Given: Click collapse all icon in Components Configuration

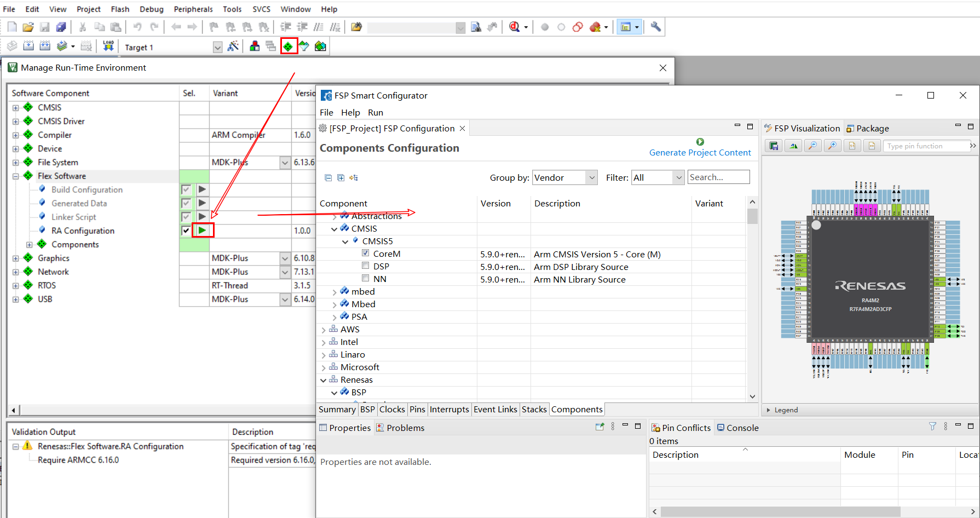Looking at the screenshot, I should [328, 178].
